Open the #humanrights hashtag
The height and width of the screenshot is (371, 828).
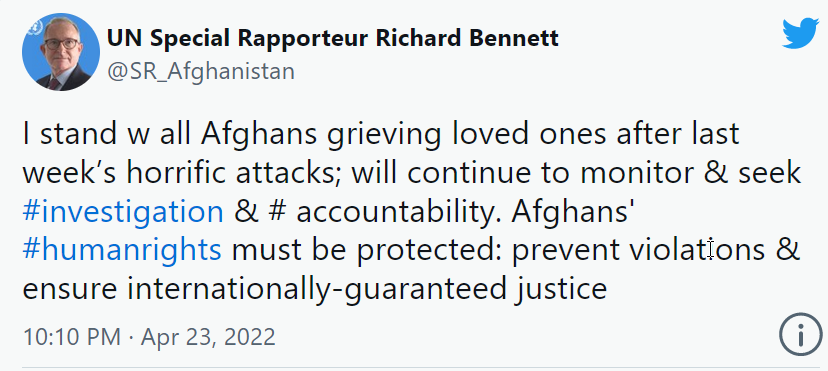tap(122, 250)
